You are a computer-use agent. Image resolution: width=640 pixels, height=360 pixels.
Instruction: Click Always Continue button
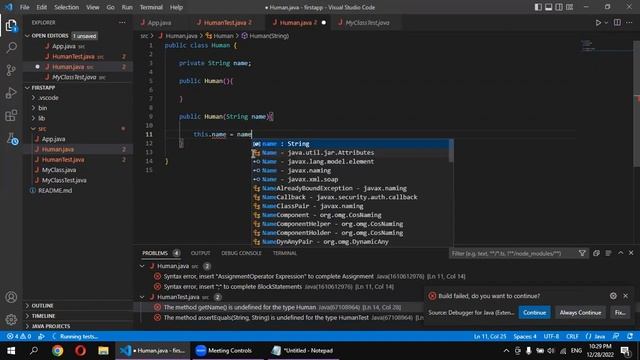pyautogui.click(x=580, y=313)
